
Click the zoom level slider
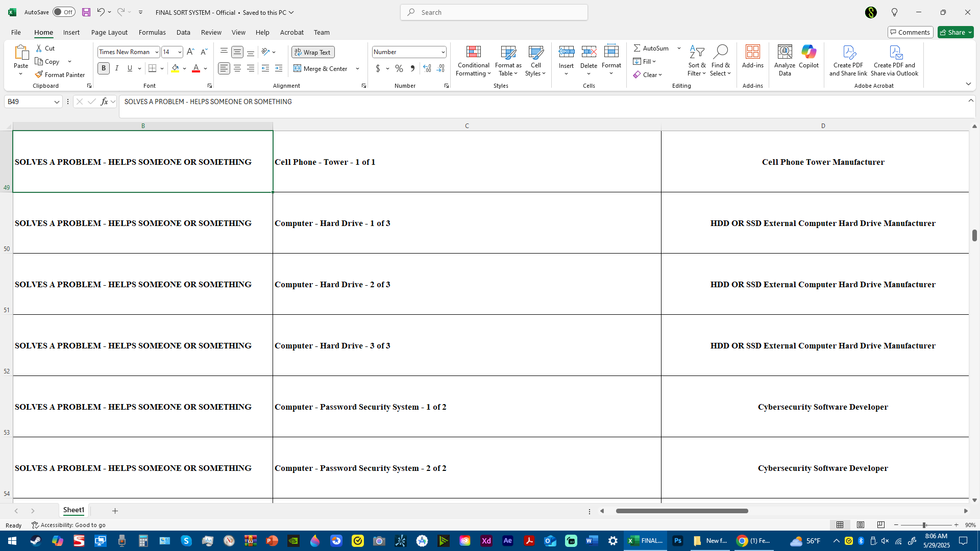tap(924, 525)
